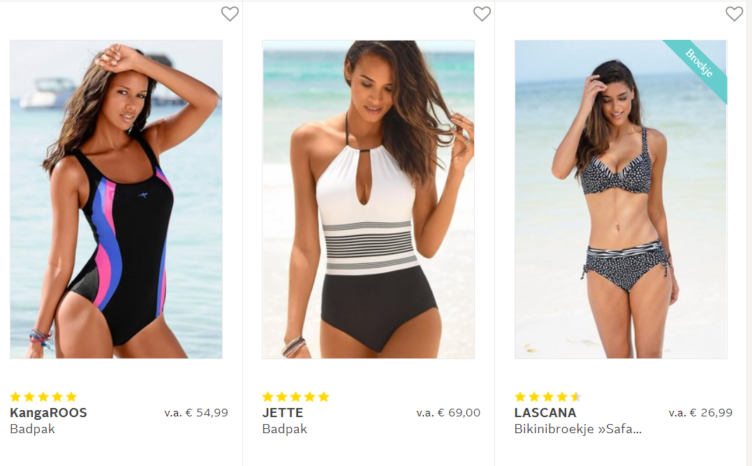Click the KangaROOS brand name
752x466 pixels.
[48, 412]
